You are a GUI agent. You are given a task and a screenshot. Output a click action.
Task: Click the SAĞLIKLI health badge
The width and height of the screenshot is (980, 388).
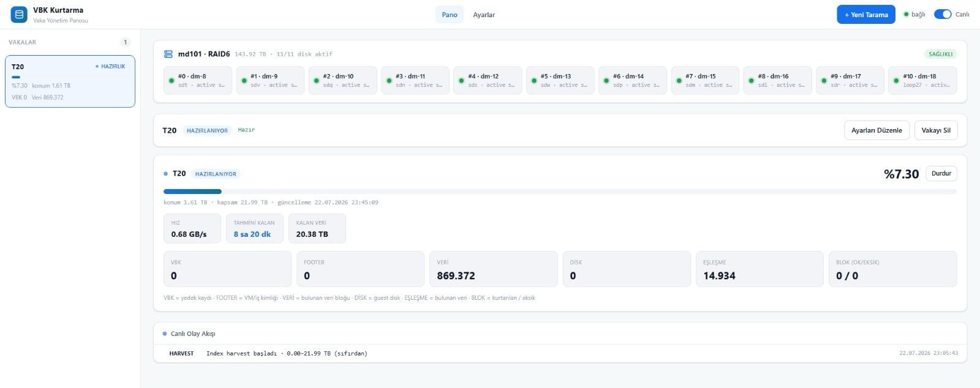pyautogui.click(x=940, y=54)
